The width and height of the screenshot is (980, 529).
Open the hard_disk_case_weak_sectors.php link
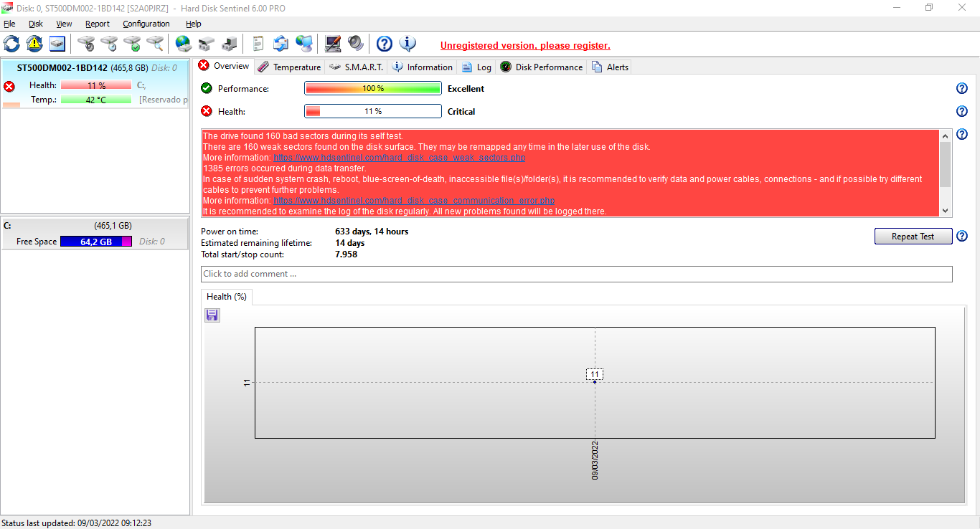click(400, 157)
